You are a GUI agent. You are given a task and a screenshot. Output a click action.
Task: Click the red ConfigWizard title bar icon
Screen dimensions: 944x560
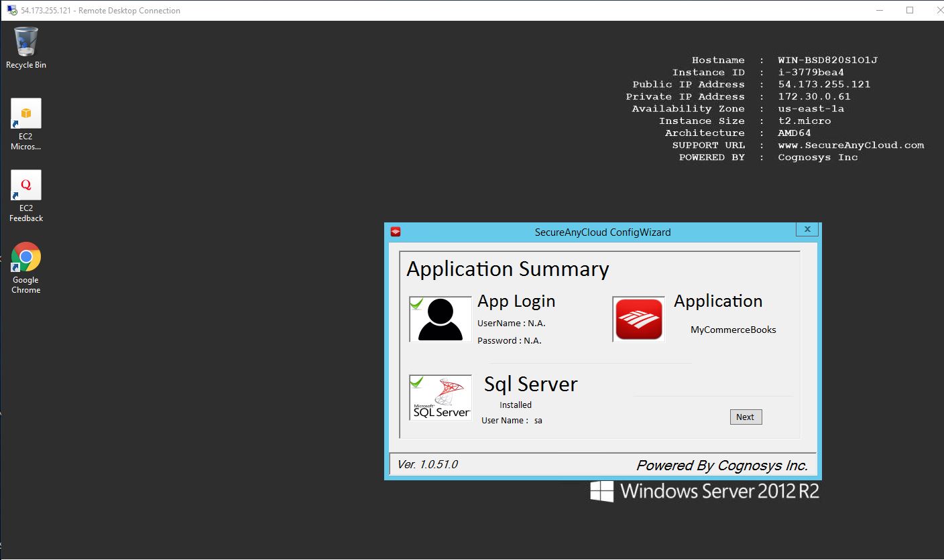396,232
